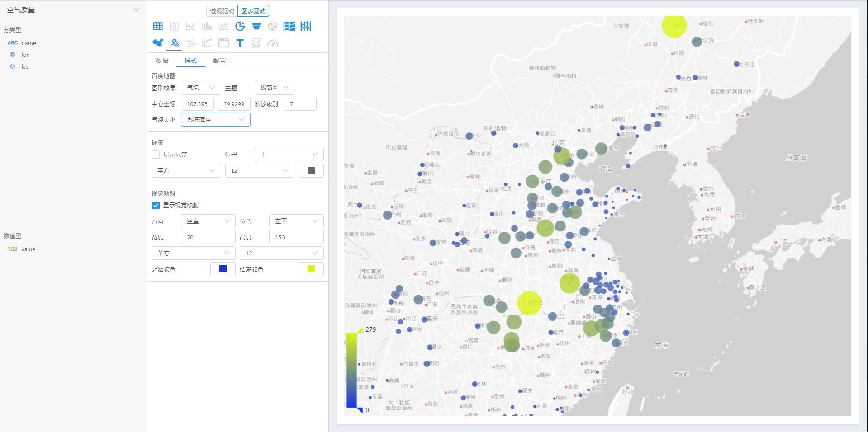Click the 宽度 input field
This screenshot has width=868, height=432.
(208, 237)
